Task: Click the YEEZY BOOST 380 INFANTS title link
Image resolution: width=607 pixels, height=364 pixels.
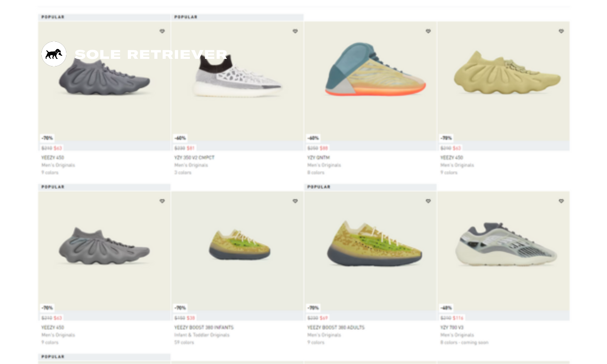Action: (x=204, y=328)
